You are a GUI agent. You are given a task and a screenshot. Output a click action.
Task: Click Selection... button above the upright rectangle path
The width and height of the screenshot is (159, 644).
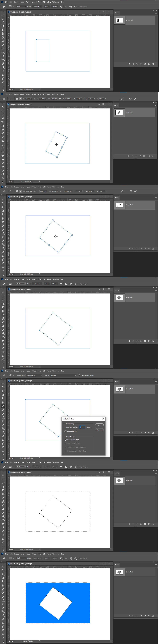tap(37, 6)
